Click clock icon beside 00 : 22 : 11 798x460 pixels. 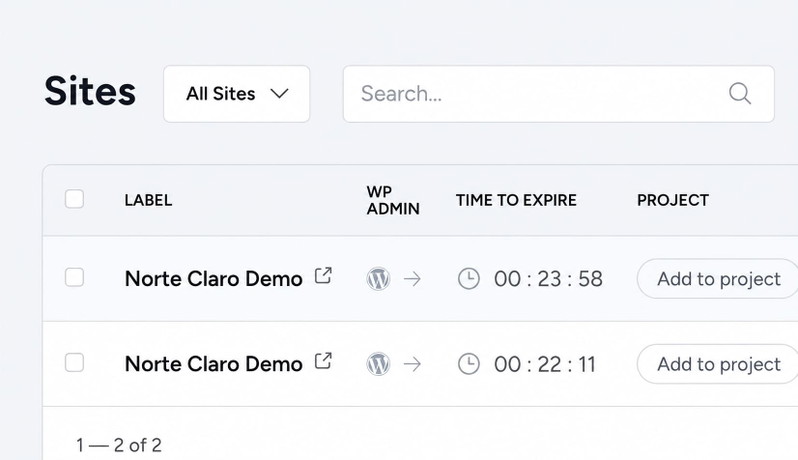(x=469, y=364)
